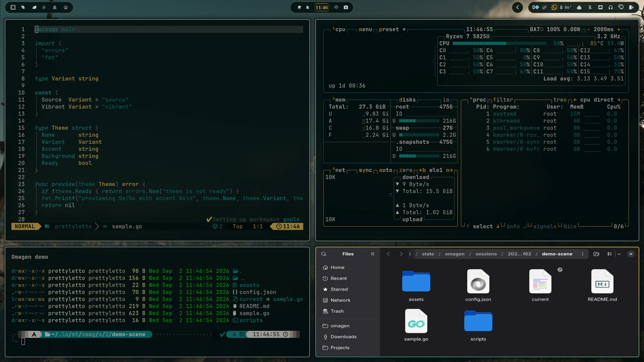Viewport: 644px width, 362px height.
Task: Select README.md file icon in Files
Action: pos(602,281)
